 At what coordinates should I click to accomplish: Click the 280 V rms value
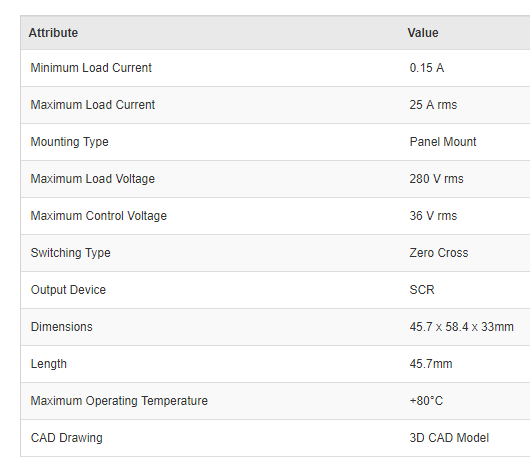coord(436,179)
